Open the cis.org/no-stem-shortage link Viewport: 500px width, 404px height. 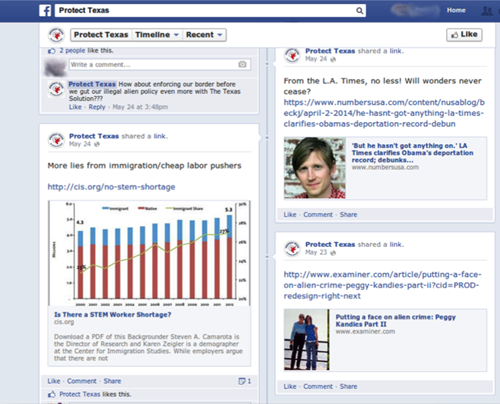tap(111, 187)
